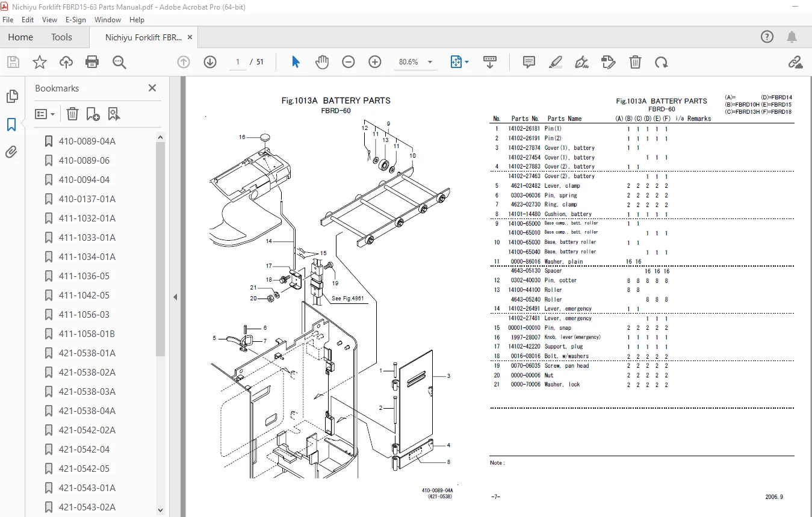Print the document with the printer icon
Viewport: 812px width, 517px height.
(x=92, y=62)
